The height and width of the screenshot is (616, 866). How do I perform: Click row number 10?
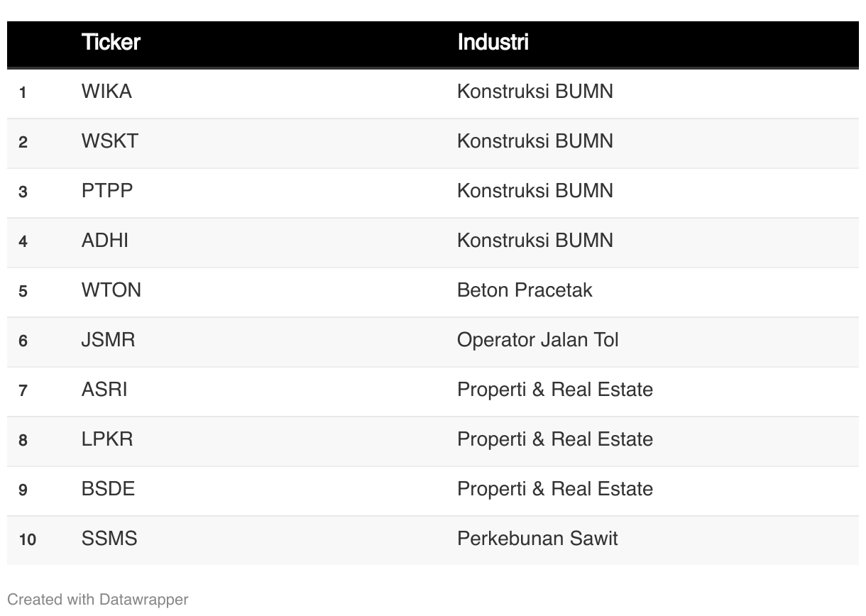(27, 539)
